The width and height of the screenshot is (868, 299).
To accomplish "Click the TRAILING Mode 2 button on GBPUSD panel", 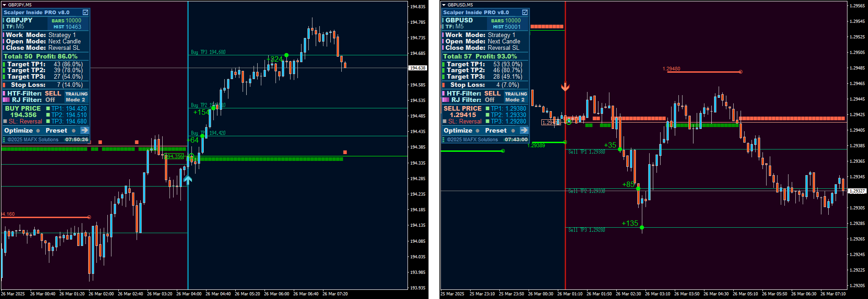I will tap(515, 97).
